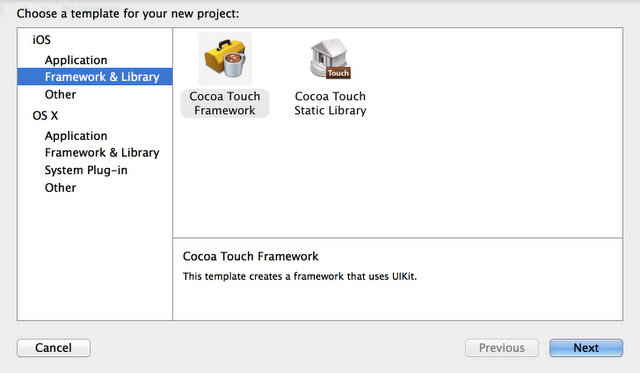Click the UIKit framework description text
640x373 pixels.
(x=300, y=276)
